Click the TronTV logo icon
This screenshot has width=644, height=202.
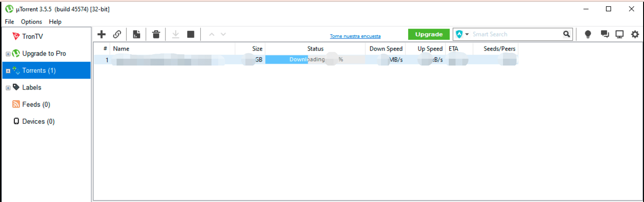point(16,37)
